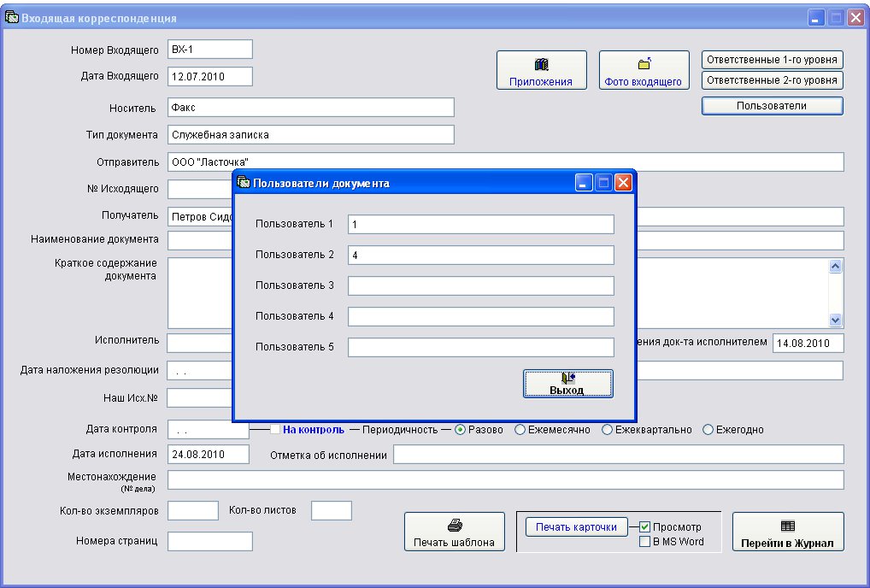This screenshot has height=588, width=870.
Task: Check the В MS Word option
Action: [x=645, y=541]
